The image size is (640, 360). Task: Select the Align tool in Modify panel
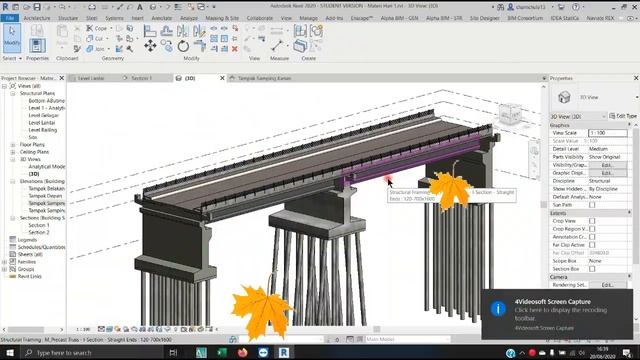[150, 31]
